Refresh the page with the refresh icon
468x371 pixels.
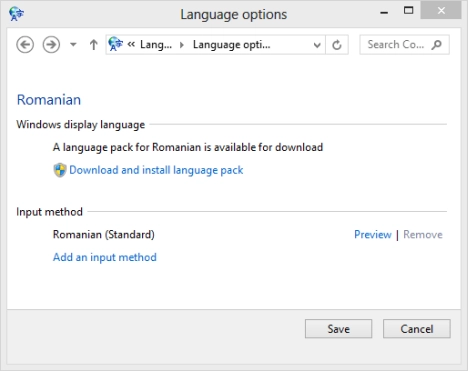pyautogui.click(x=337, y=45)
